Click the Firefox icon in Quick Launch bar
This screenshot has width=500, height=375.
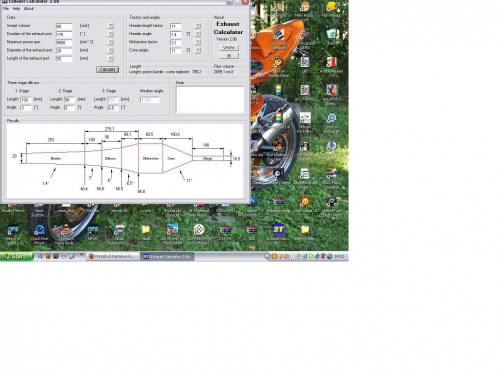[x=48, y=256]
